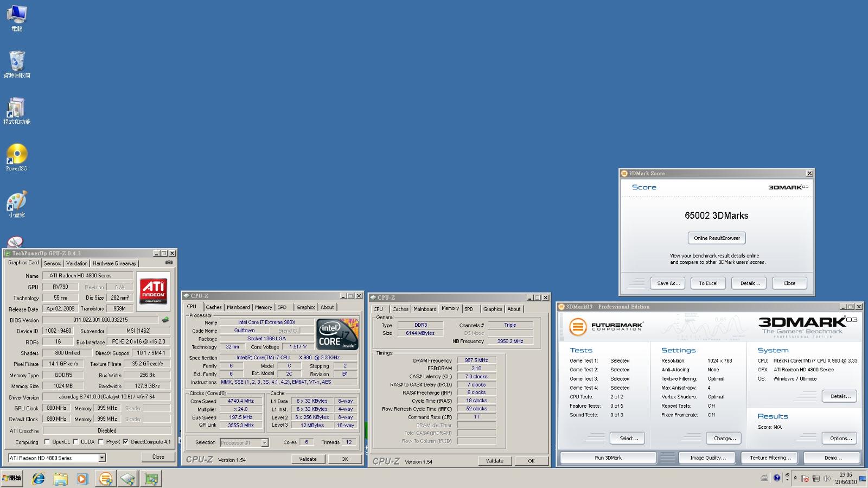Click the Online ResultBrowser button
Image resolution: width=868 pixels, height=488 pixels.
click(717, 238)
